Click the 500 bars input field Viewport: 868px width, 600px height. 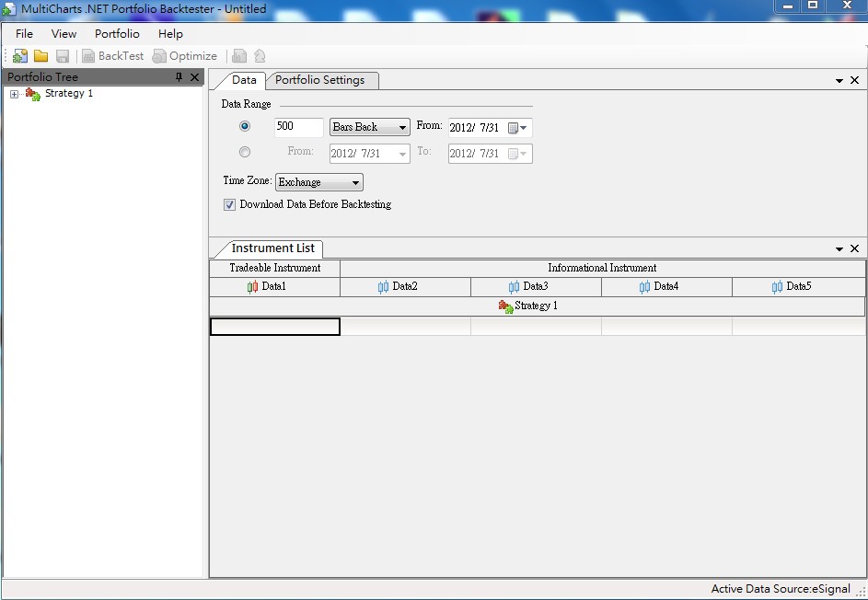(x=299, y=127)
